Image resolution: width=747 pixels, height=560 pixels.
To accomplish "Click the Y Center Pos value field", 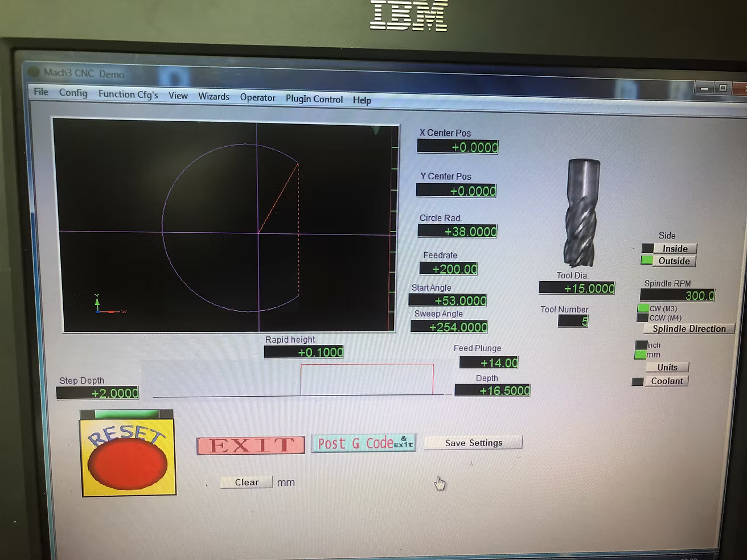I will 456,191.
